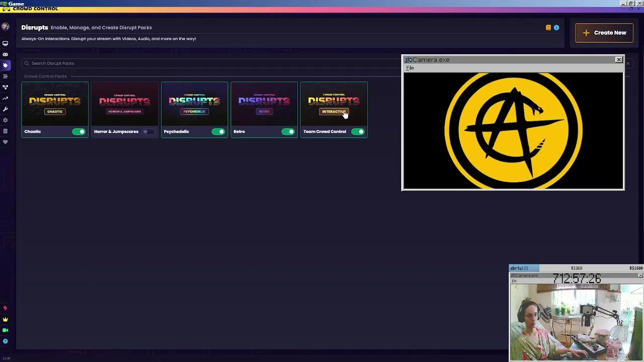This screenshot has width=644, height=362.
Task: Close the small Camera.exe webcam window
Action: (x=640, y=276)
